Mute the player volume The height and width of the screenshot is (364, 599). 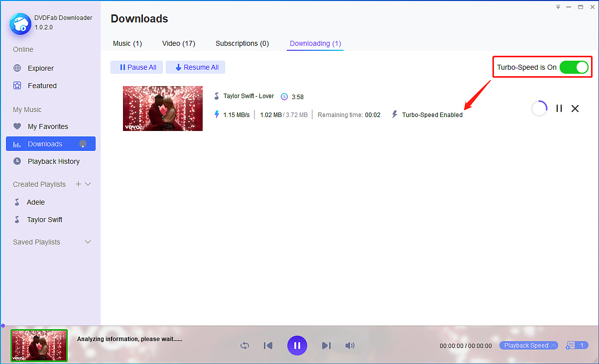(x=350, y=346)
